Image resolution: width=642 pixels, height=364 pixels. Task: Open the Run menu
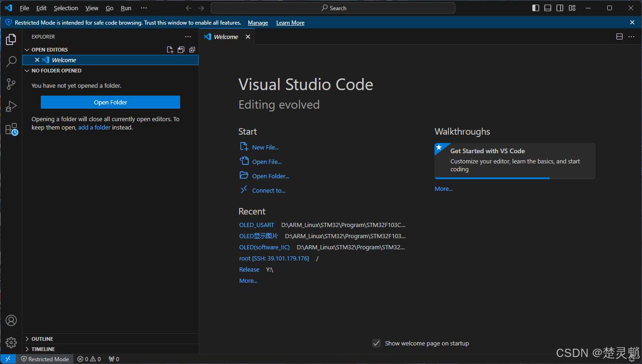[126, 8]
